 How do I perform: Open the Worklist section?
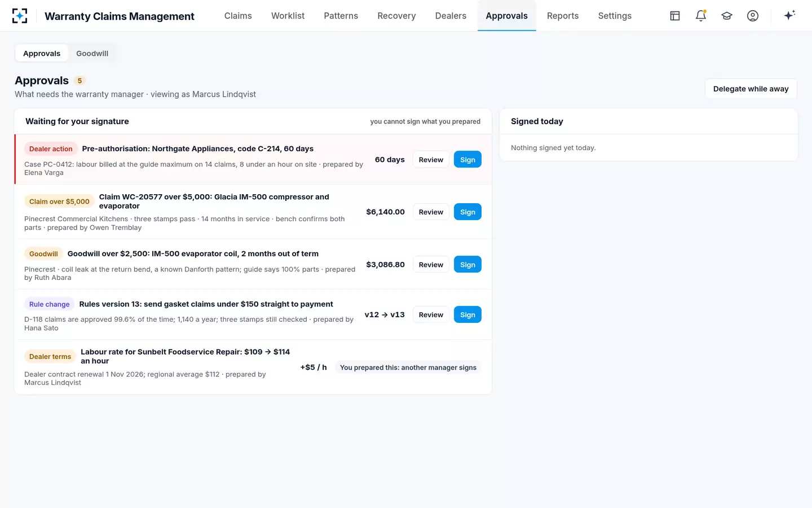[288, 16]
